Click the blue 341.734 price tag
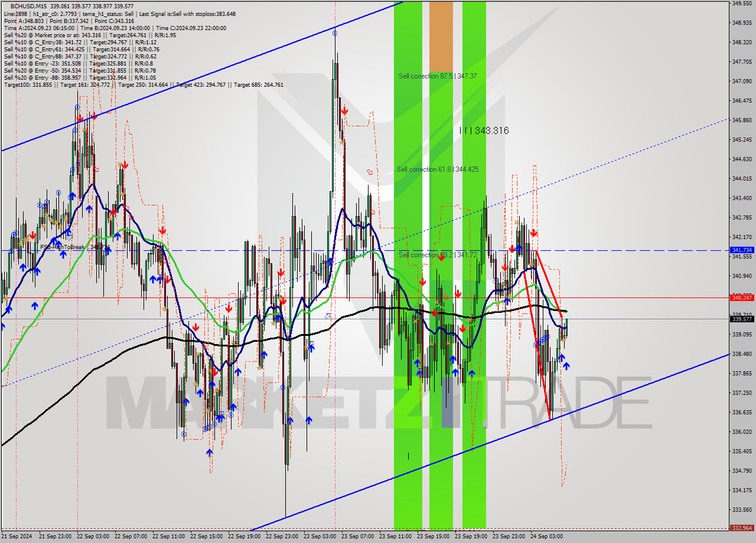 tap(742, 250)
